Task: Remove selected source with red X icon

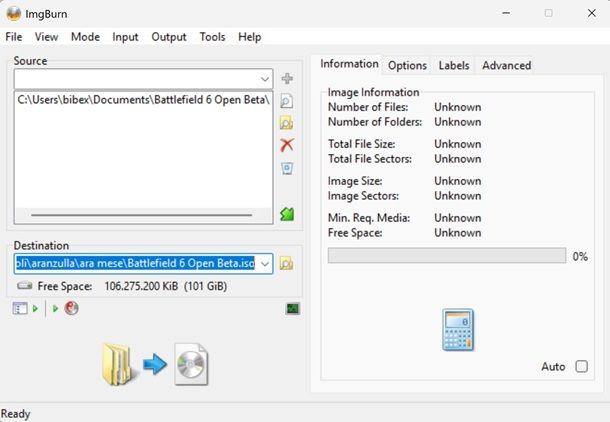Action: (287, 145)
